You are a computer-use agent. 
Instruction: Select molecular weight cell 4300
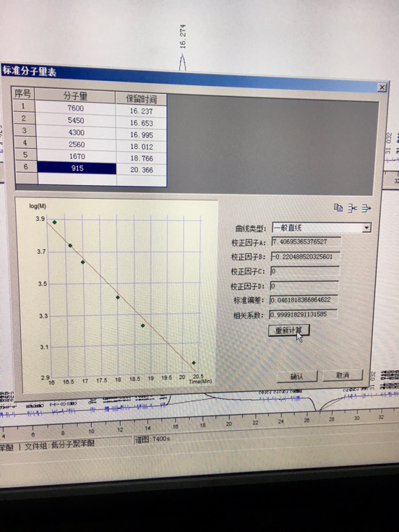[x=76, y=132]
